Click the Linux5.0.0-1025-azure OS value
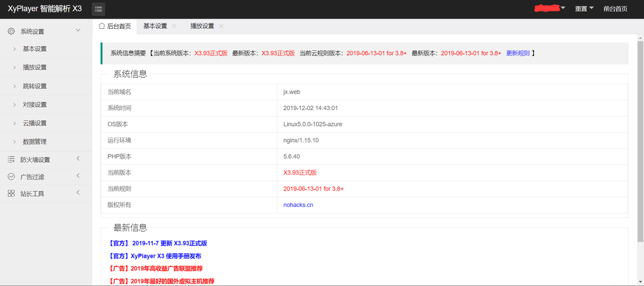The width and height of the screenshot is (644, 286). pyautogui.click(x=313, y=124)
